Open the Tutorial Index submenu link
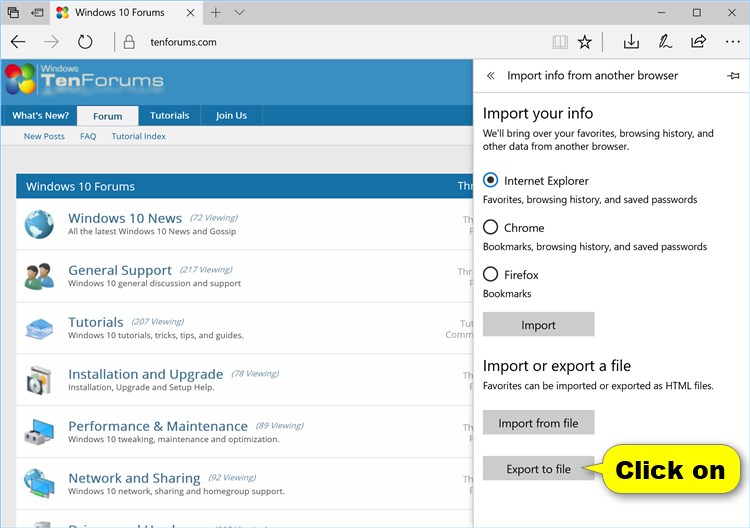The image size is (750, 528). (x=139, y=136)
